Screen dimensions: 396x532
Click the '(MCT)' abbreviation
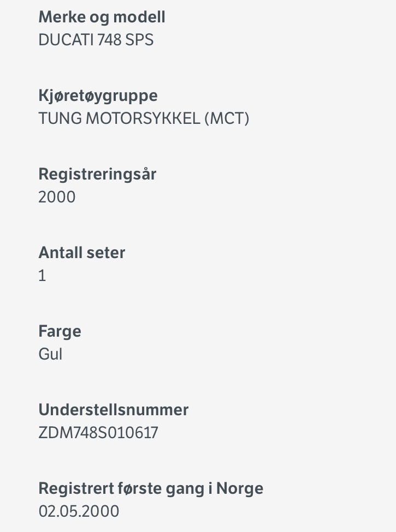click(x=227, y=119)
